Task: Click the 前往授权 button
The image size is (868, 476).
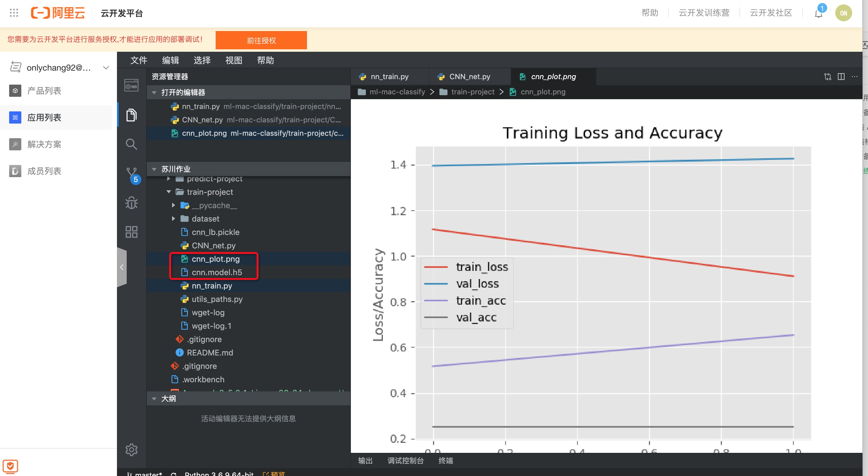Action: tap(261, 40)
